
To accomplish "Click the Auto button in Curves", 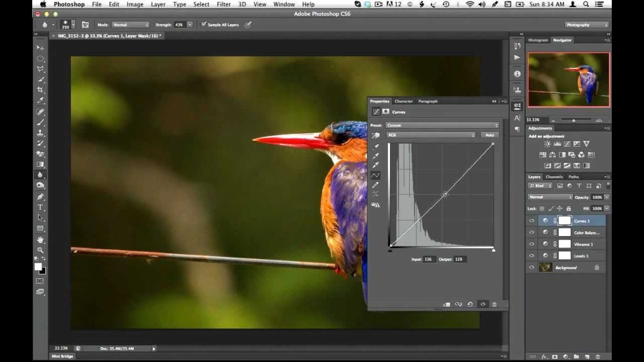I will tap(489, 135).
